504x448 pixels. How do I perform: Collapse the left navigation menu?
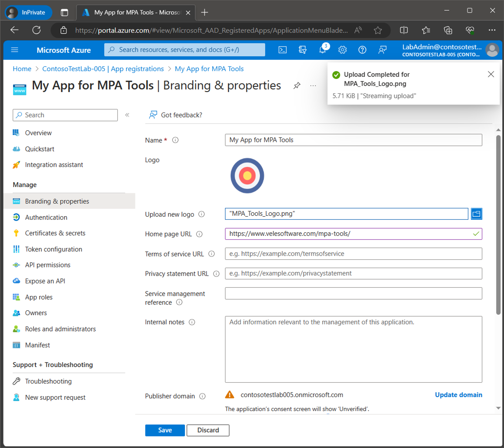(127, 115)
